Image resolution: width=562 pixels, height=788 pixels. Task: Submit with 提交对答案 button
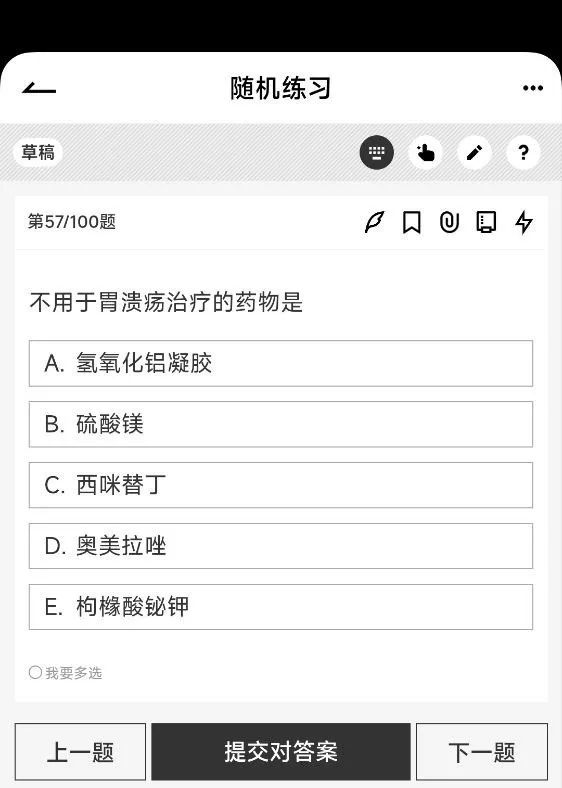click(x=281, y=752)
